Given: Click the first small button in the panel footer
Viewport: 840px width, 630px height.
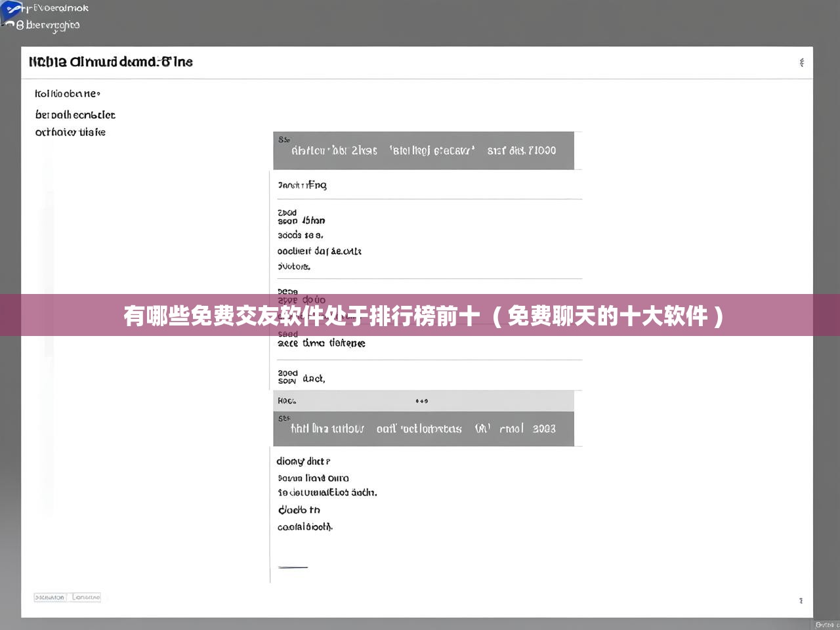Looking at the screenshot, I should (51, 597).
